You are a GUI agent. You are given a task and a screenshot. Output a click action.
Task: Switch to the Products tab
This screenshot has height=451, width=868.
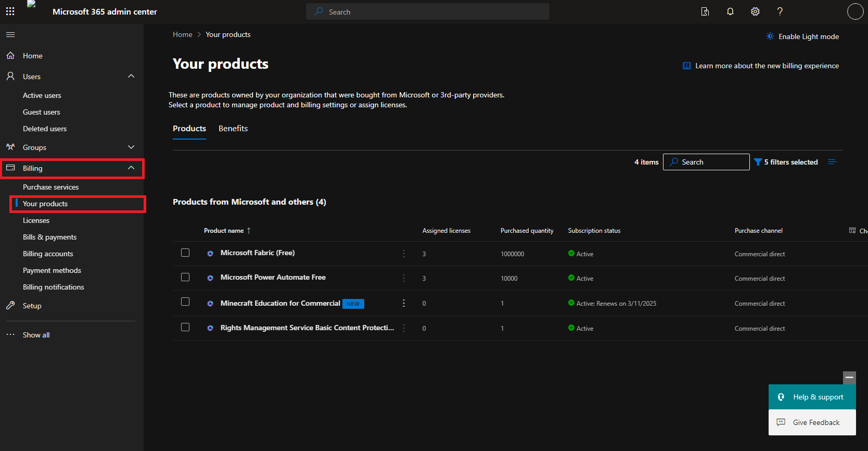pos(189,129)
